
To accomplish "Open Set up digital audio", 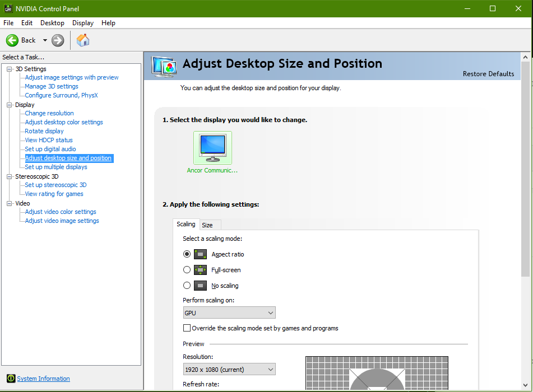I will pyautogui.click(x=50, y=149).
